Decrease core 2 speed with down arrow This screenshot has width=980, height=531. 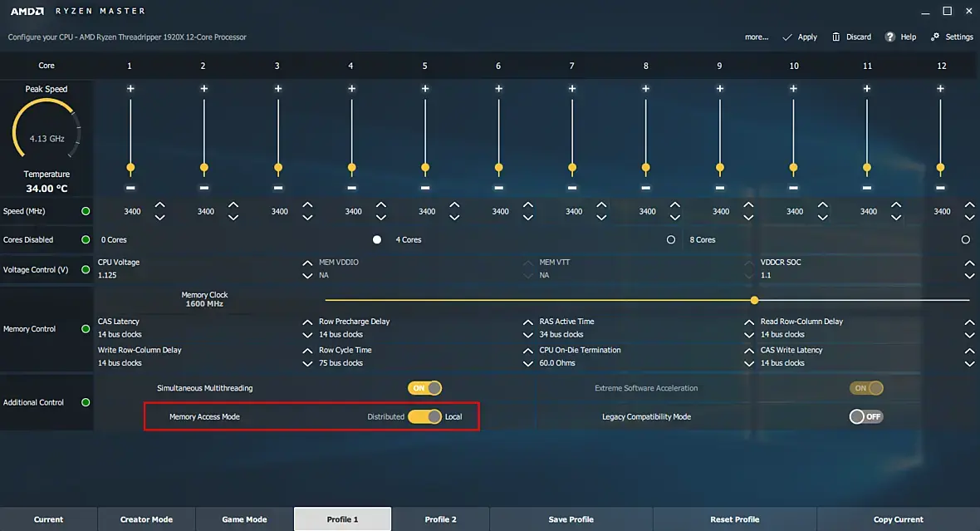point(233,218)
